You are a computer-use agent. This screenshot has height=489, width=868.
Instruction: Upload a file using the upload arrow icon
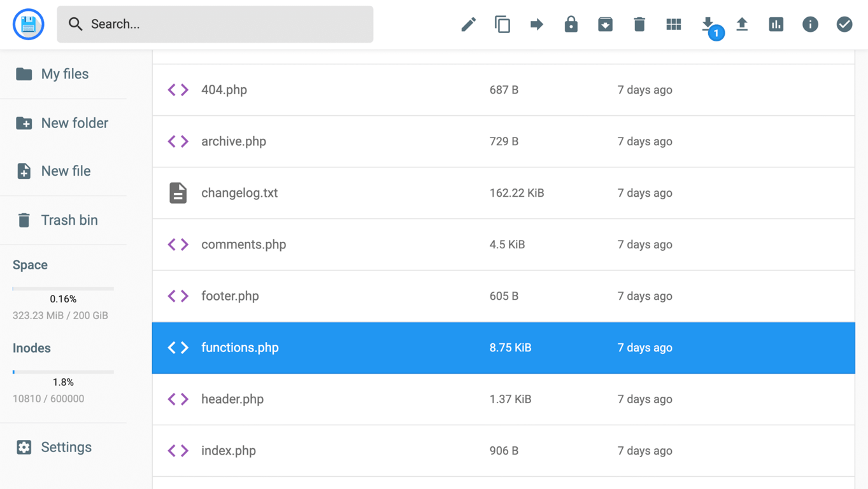click(x=742, y=24)
